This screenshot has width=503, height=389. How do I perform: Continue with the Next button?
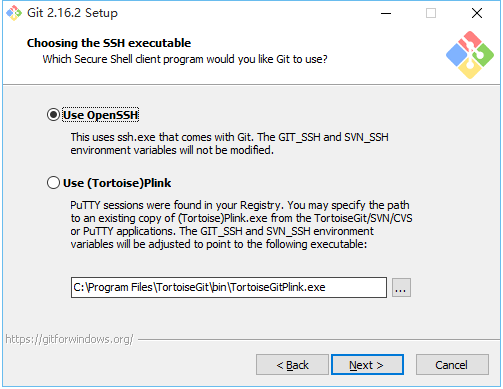coord(367,365)
